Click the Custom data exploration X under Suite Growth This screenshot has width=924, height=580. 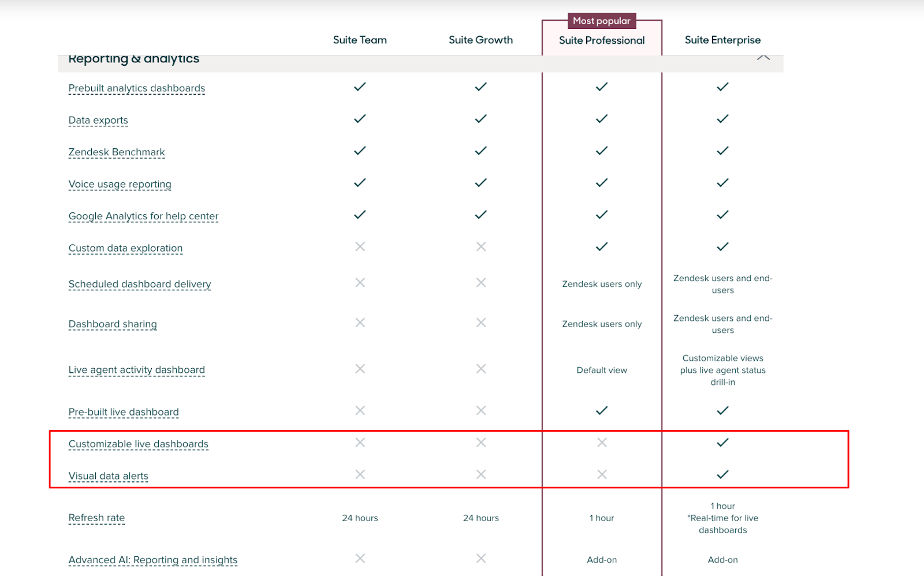[480, 246]
